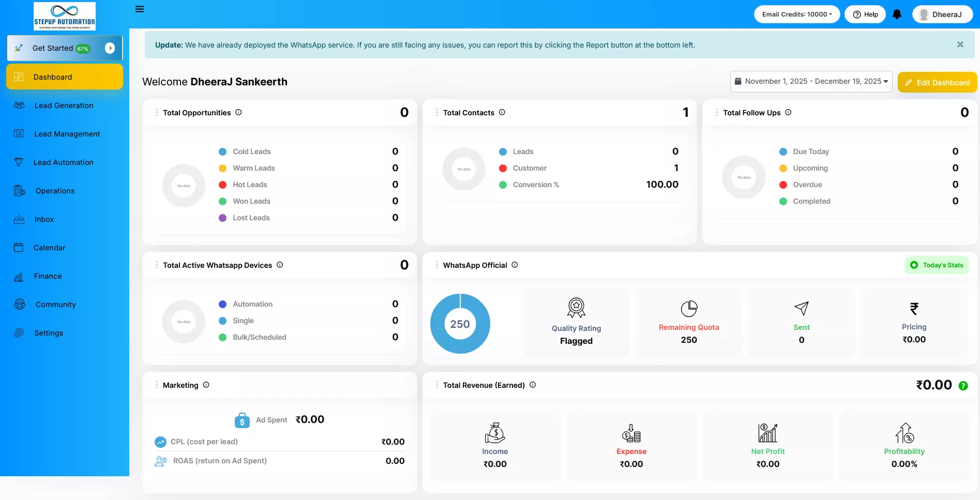The height and width of the screenshot is (500, 980).
Task: Dismiss the WhatsApp update banner
Action: coord(960,45)
